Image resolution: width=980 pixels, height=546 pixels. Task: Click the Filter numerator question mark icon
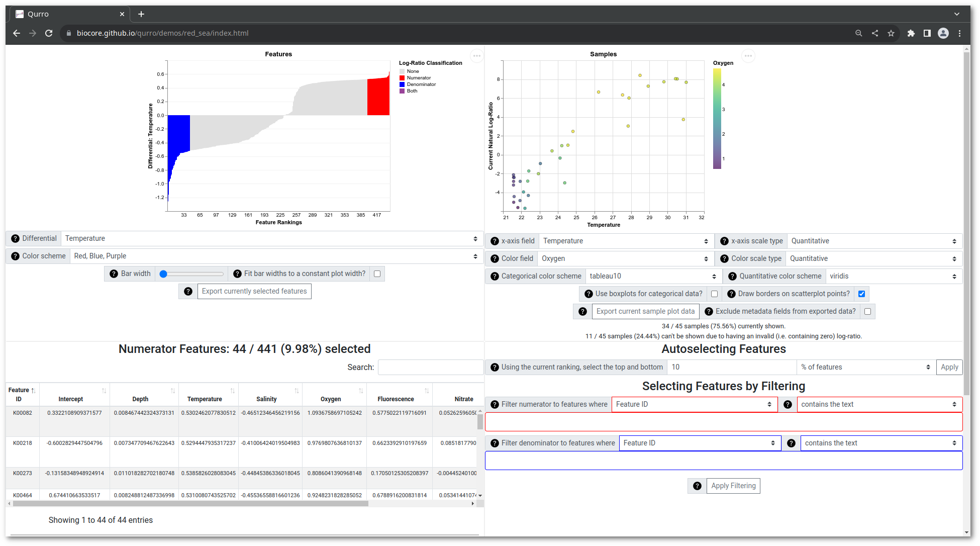(496, 404)
